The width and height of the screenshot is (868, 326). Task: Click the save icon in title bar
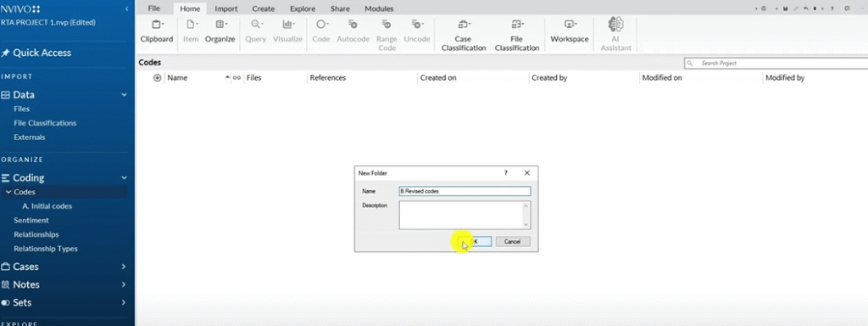[x=785, y=8]
